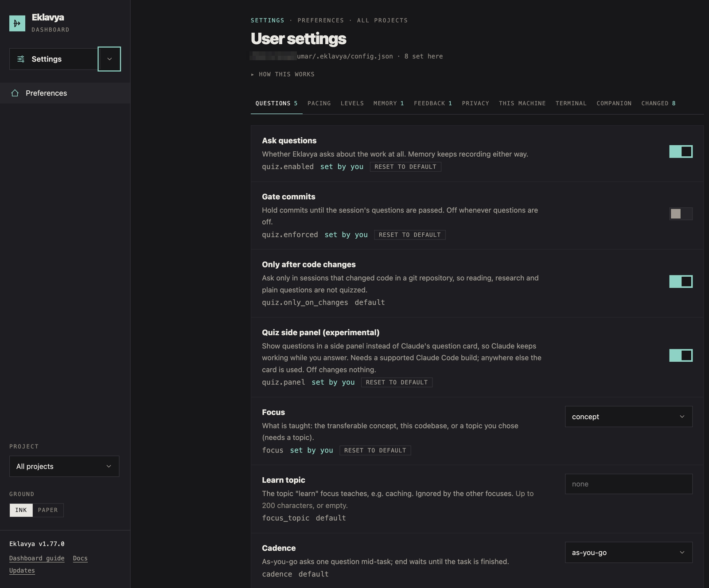Click the ALL PROJECTS breadcrumb

382,20
